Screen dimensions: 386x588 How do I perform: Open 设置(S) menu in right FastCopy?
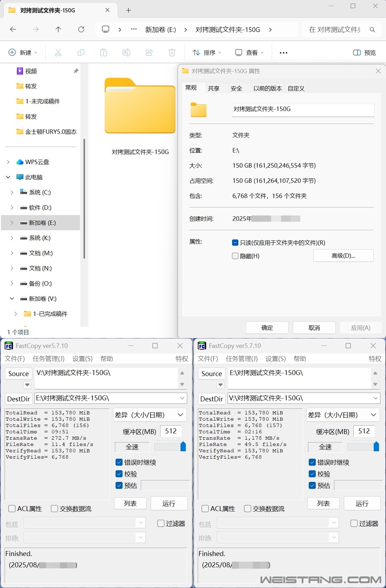[x=276, y=358]
